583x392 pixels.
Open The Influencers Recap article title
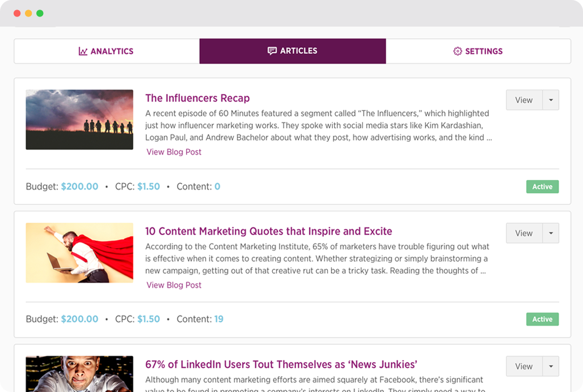(x=197, y=98)
